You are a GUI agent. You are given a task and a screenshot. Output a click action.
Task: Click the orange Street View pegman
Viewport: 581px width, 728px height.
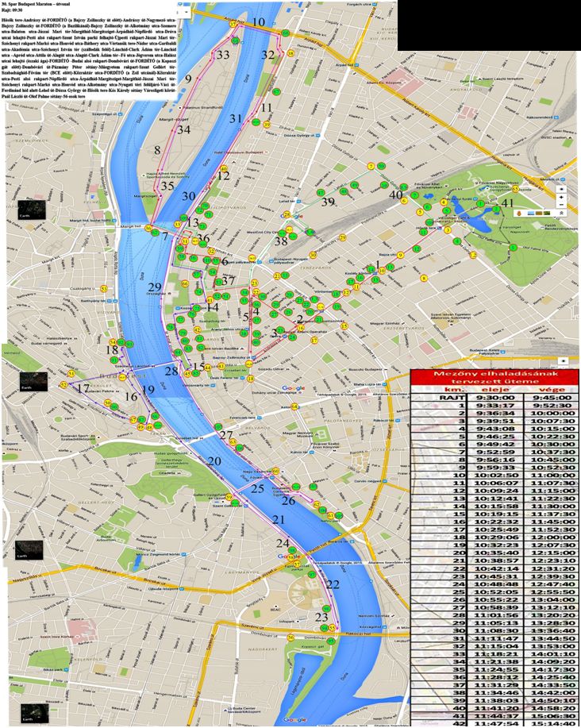[518, 213]
